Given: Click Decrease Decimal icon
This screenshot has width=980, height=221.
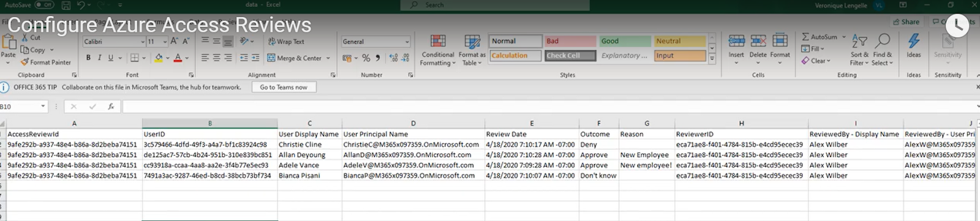Looking at the screenshot, I should pyautogui.click(x=405, y=58).
